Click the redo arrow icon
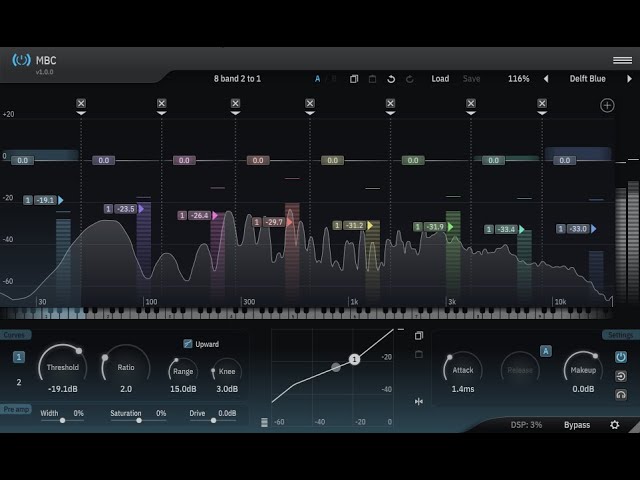This screenshot has width=640, height=480. [409, 79]
